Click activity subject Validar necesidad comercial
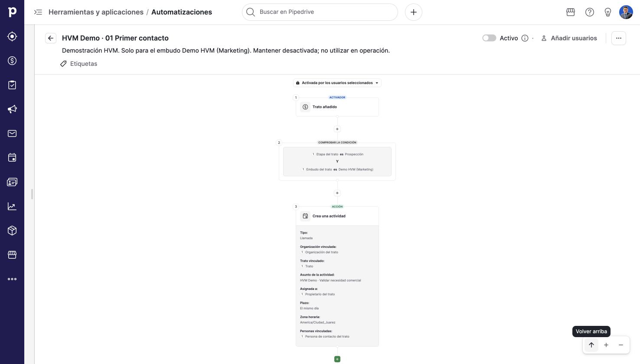640x364 pixels. click(330, 280)
